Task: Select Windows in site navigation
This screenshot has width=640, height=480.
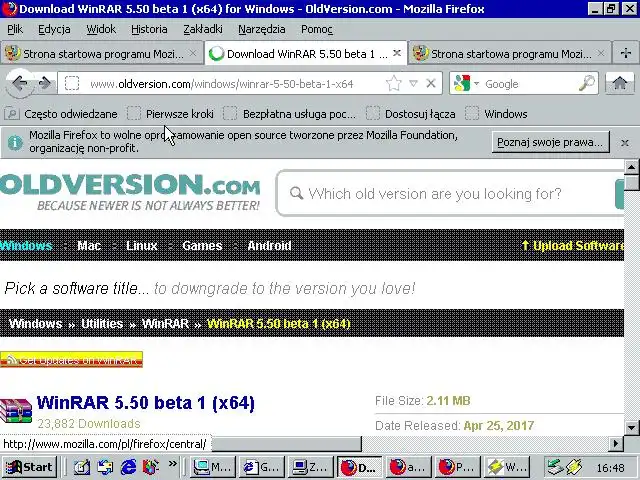Action: tap(26, 245)
